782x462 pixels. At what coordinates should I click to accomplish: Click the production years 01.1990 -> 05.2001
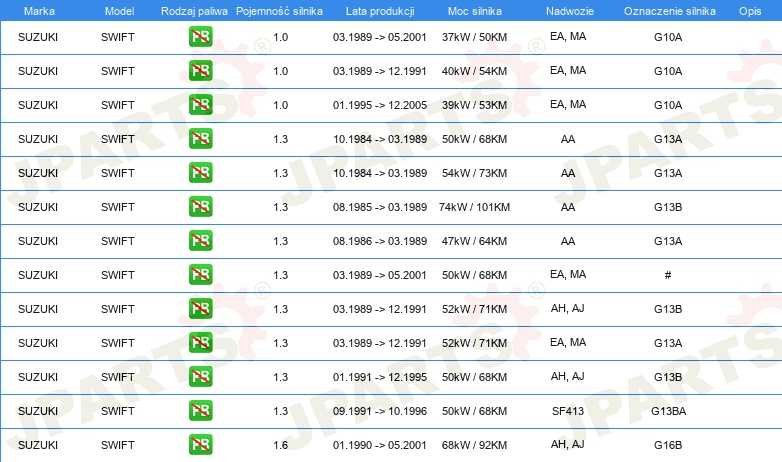click(x=380, y=445)
